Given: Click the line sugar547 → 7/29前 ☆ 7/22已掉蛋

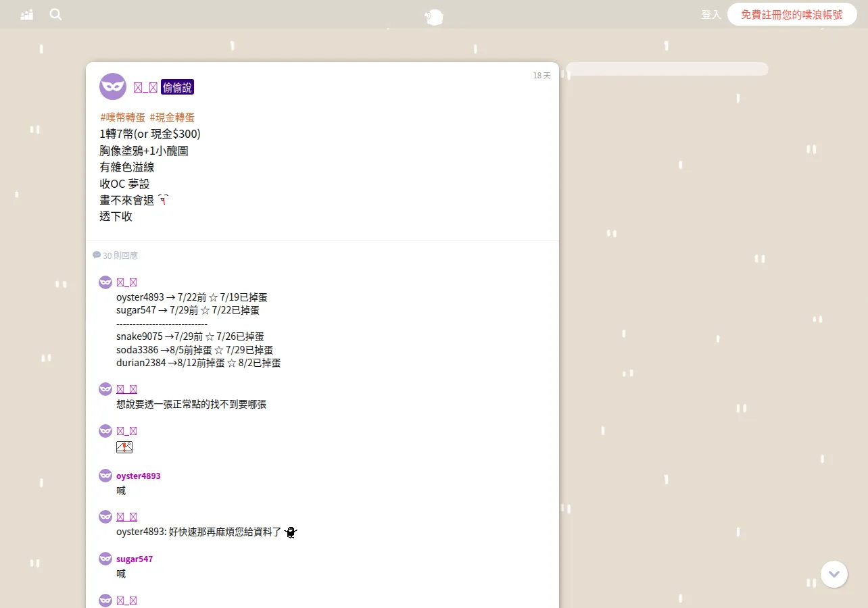Looking at the screenshot, I should 188,310.
